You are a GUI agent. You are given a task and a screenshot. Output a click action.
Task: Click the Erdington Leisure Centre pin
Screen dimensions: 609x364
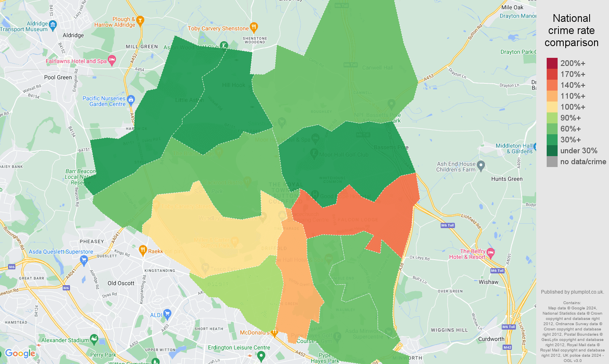pyautogui.click(x=261, y=356)
